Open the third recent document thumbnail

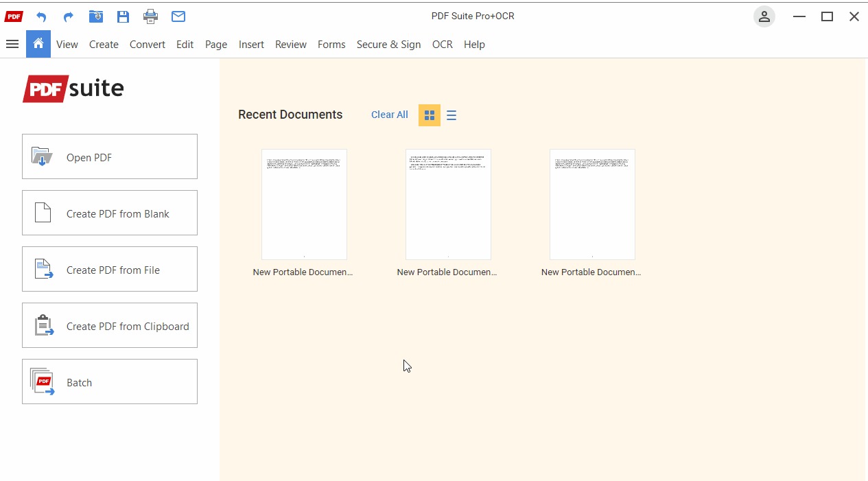click(592, 204)
